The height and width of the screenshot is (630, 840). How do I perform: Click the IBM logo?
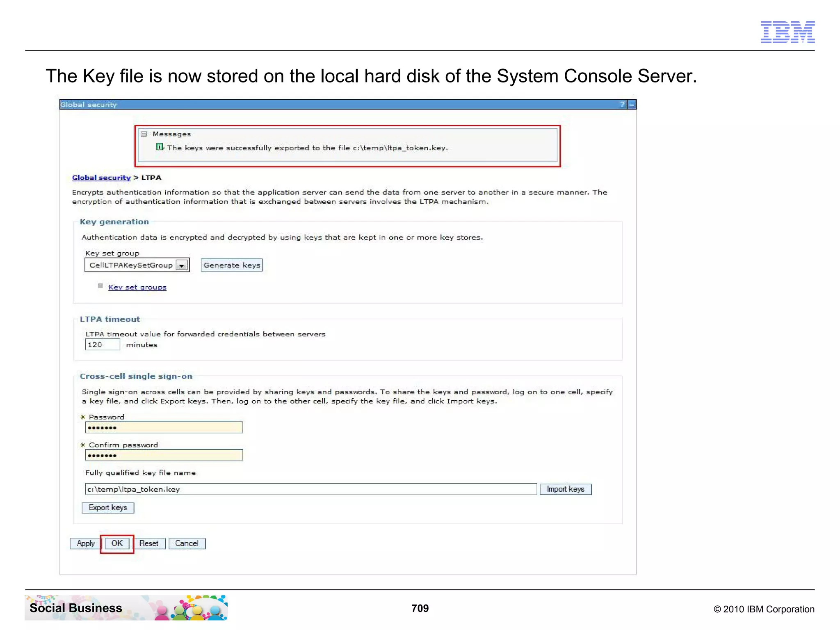787,32
